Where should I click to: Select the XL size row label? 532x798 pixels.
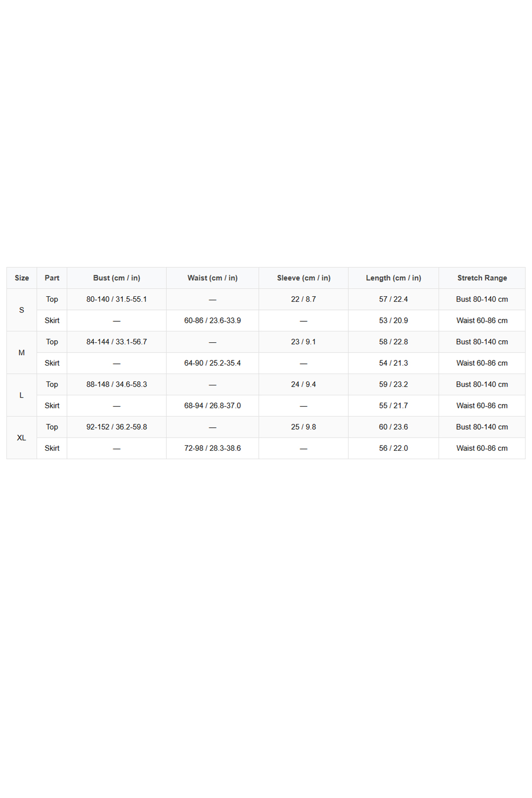pyautogui.click(x=22, y=438)
